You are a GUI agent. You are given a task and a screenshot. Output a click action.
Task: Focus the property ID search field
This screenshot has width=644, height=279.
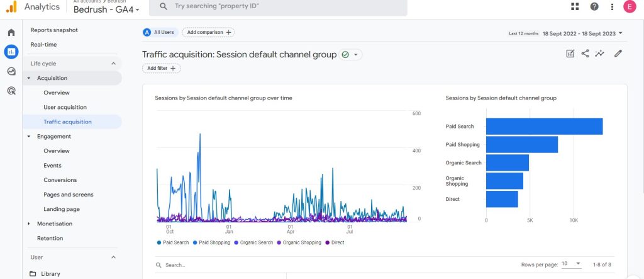click(x=278, y=6)
